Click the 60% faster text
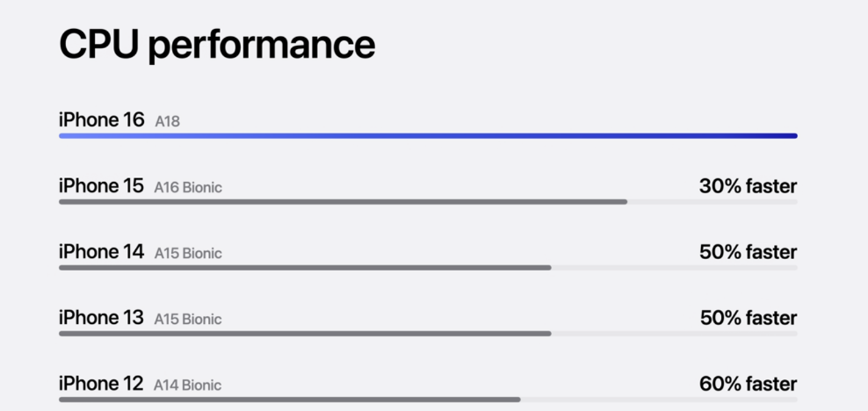Viewport: 868px width, 411px height. [x=748, y=384]
